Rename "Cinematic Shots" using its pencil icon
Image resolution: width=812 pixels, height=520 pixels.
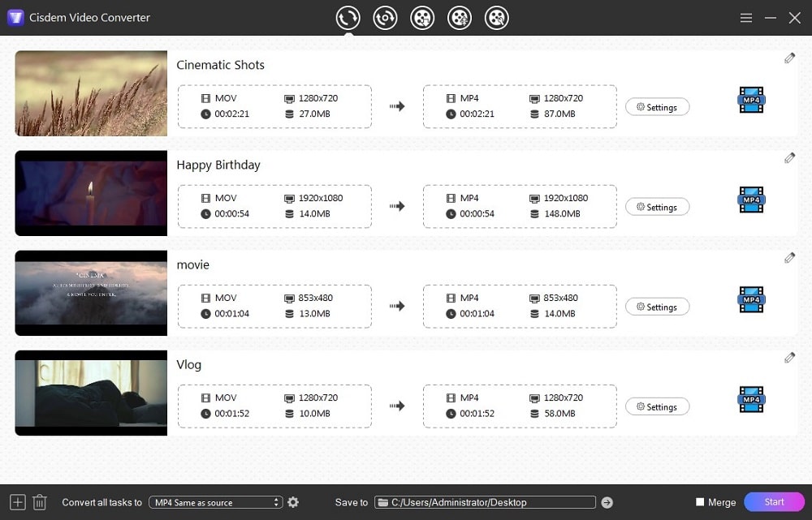click(x=788, y=58)
